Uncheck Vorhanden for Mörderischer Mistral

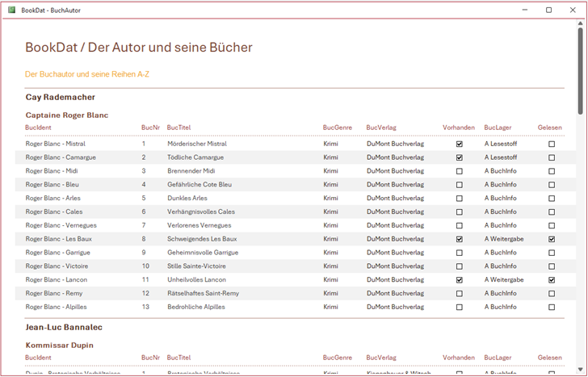tap(460, 145)
